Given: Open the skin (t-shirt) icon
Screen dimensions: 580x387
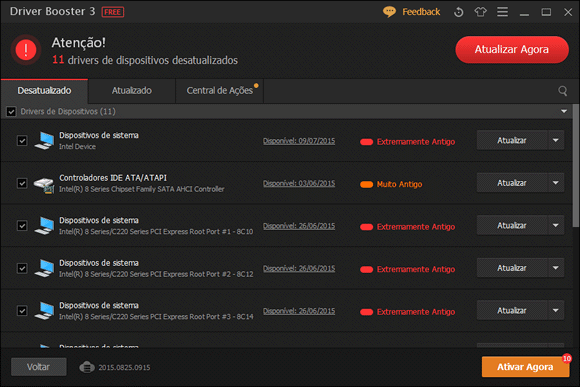Looking at the screenshot, I should tap(480, 12).
